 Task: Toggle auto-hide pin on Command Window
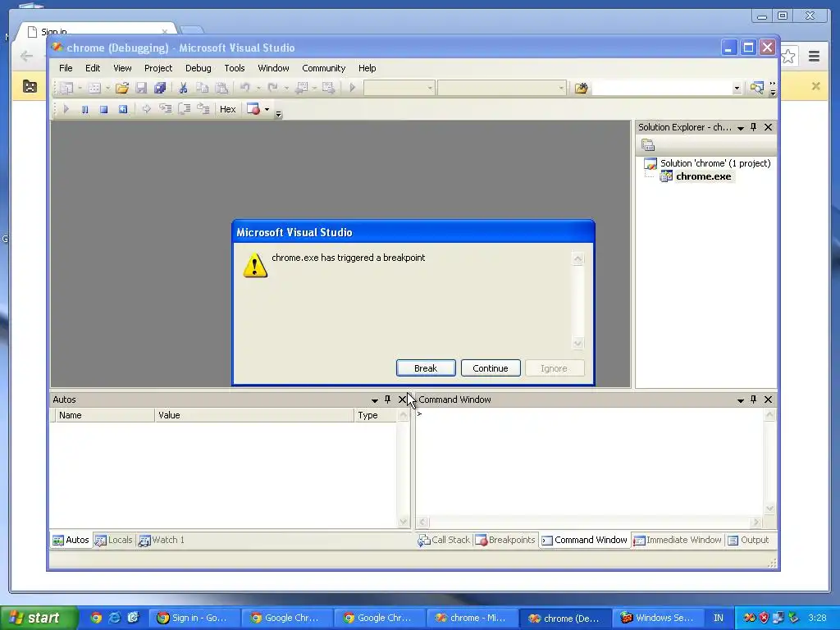(754, 399)
